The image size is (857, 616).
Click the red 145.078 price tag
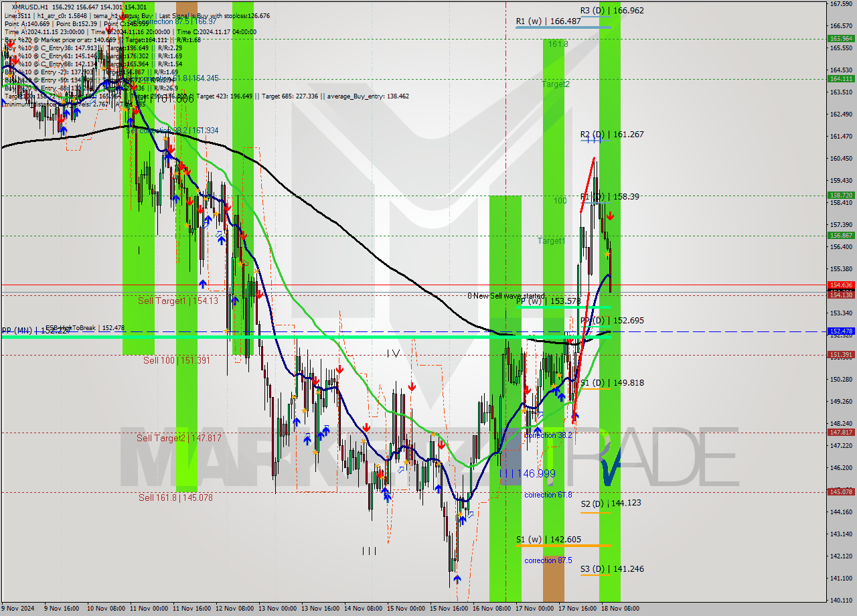(841, 491)
